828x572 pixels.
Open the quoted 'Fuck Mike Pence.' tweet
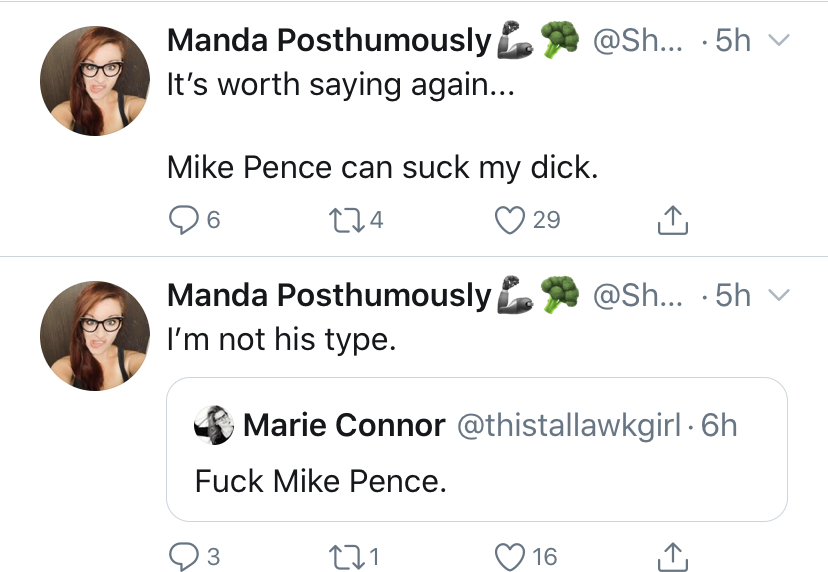point(477,449)
